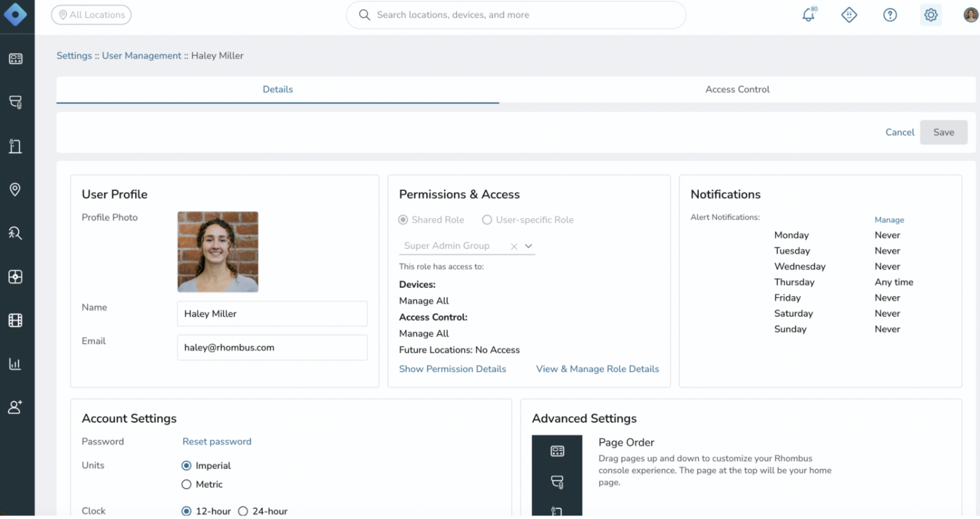View footage via the film reel icon
980x519 pixels.
click(x=15, y=320)
